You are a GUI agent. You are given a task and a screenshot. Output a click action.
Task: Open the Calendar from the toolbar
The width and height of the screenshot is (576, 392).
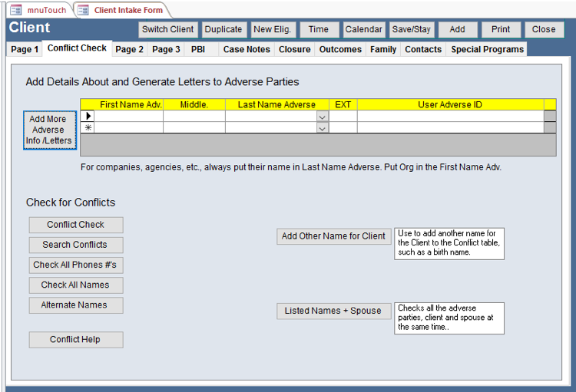click(363, 29)
